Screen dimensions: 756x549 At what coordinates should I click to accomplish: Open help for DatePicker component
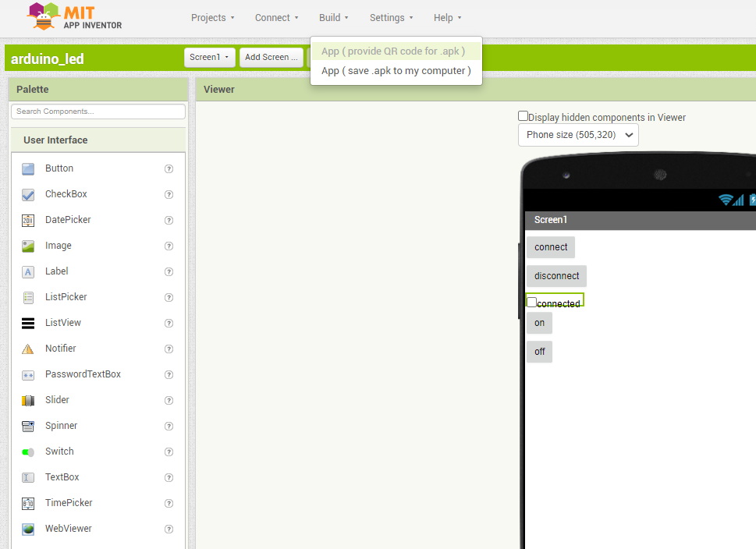pos(169,220)
